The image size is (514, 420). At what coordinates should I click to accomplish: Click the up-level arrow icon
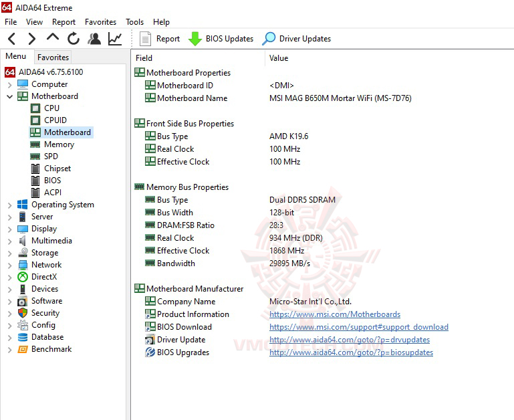point(53,37)
